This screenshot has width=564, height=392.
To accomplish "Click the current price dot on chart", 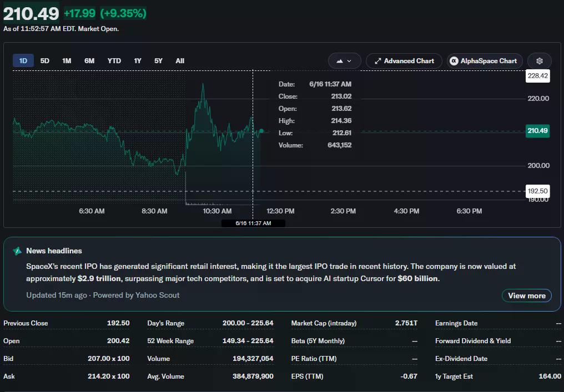I will pyautogui.click(x=261, y=131).
